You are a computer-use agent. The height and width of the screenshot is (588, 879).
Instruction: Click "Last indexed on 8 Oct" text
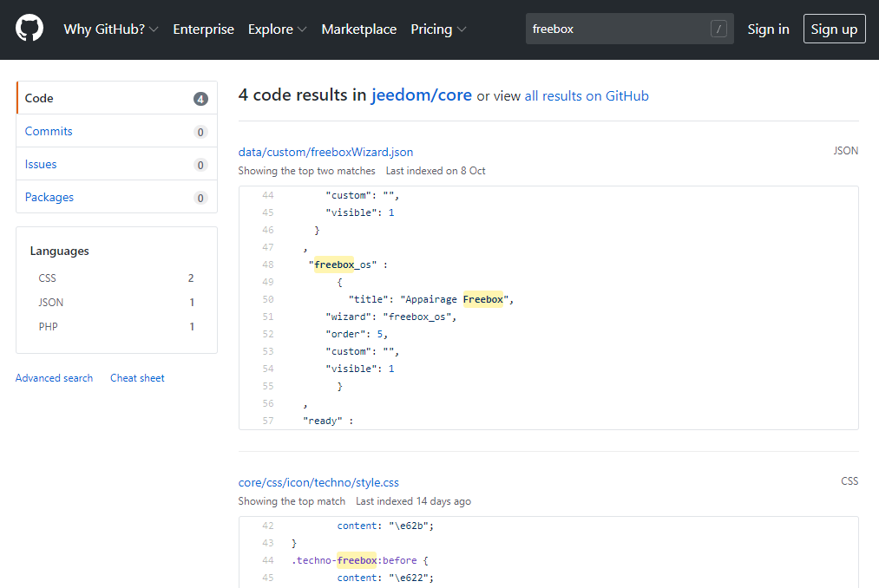pos(436,171)
